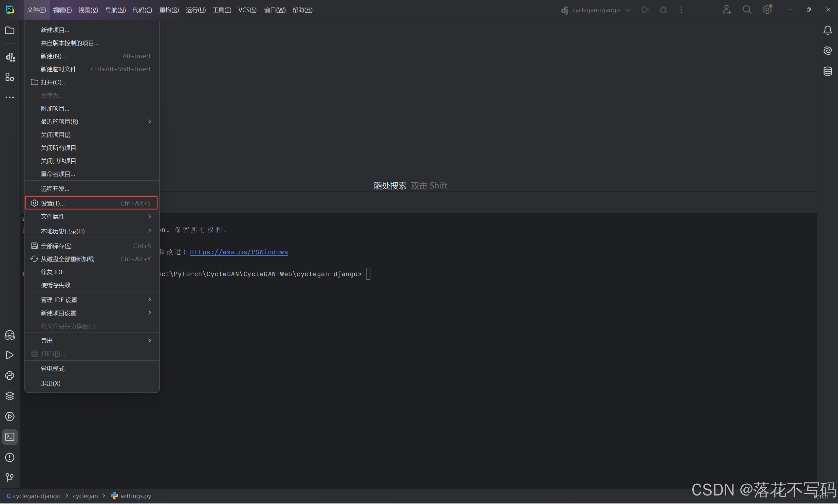Click the Search Everywhere magnifier icon
The width and height of the screenshot is (838, 504).
point(747,10)
